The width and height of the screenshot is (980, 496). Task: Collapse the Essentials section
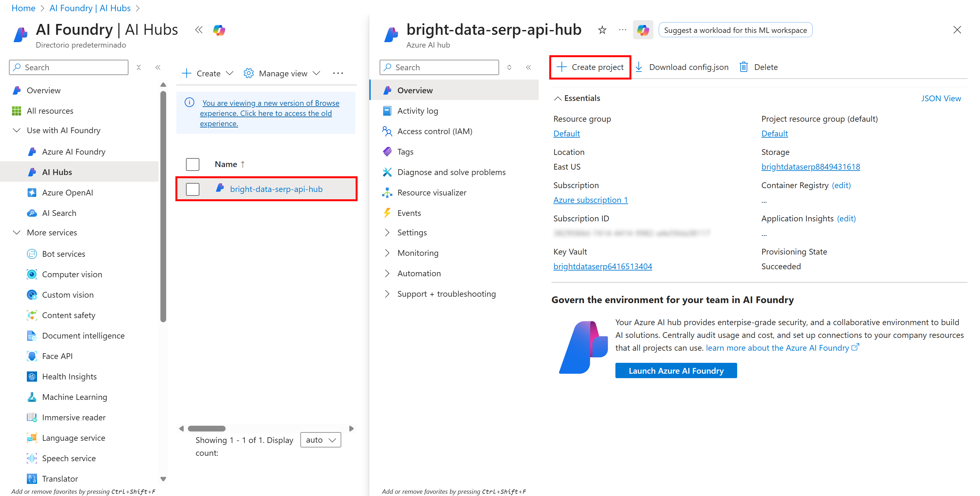coord(558,98)
